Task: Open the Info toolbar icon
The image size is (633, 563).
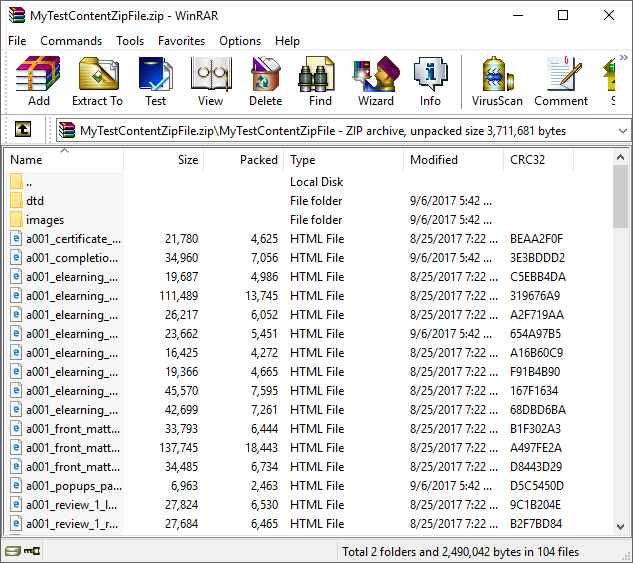Action: point(430,81)
